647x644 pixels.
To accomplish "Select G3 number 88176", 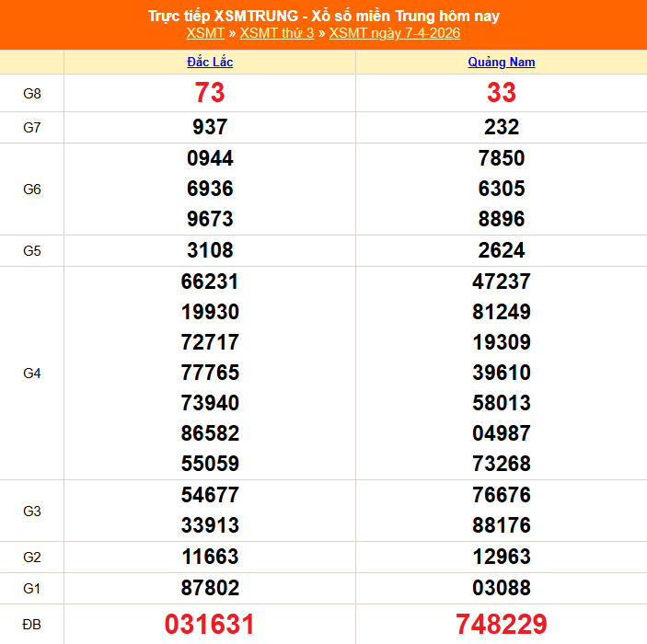I will (502, 525).
